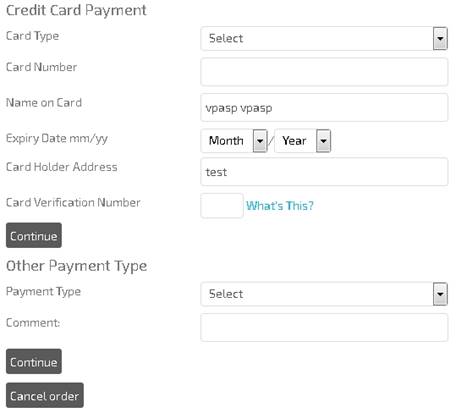Click the Expiry Date mm/yy label
This screenshot has width=456, height=413.
[x=57, y=138]
